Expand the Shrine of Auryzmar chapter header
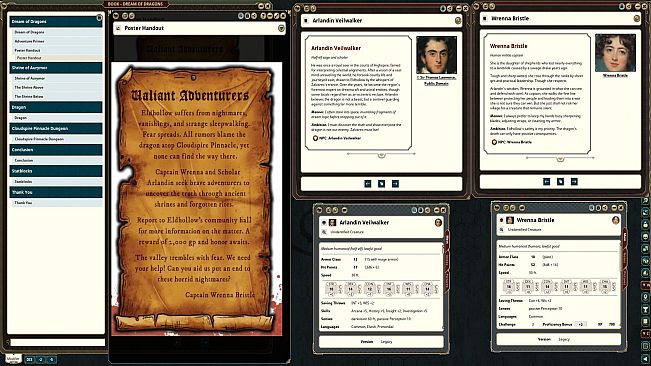This screenshot has width=651, height=366. click(56, 68)
